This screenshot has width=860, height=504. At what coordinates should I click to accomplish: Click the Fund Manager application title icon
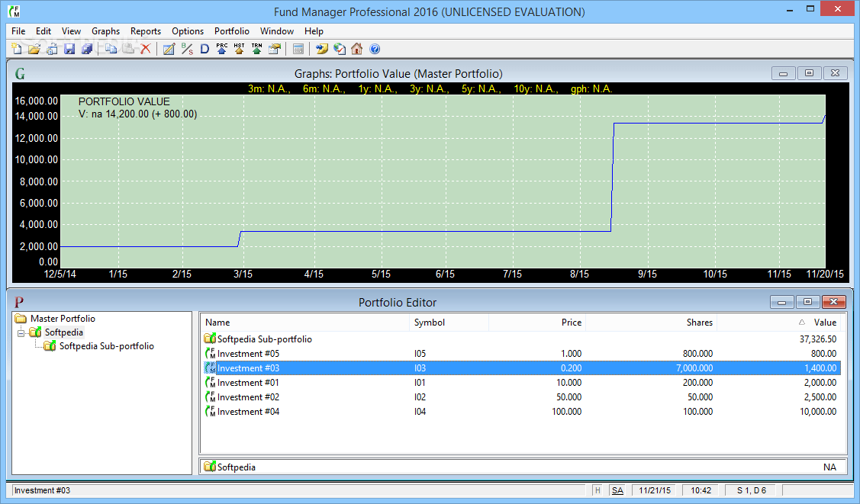coord(14,11)
